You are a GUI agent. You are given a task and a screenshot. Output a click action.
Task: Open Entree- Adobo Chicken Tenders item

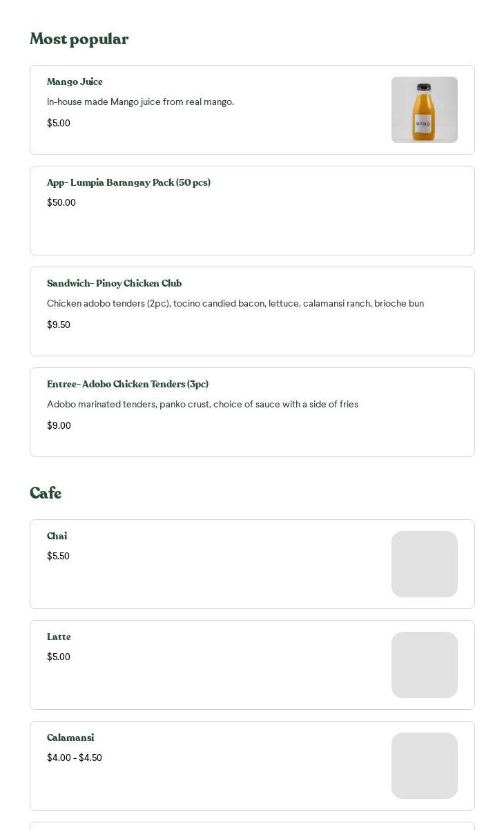[127, 384]
